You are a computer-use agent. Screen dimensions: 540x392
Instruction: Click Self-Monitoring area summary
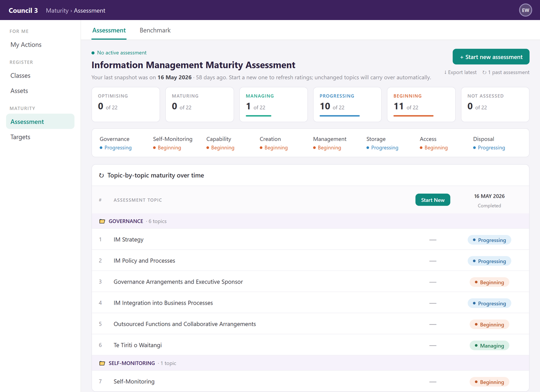click(x=173, y=143)
